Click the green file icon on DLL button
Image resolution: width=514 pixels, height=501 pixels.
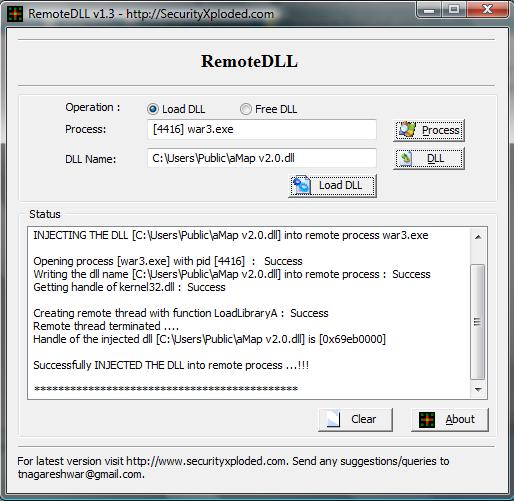coord(406,159)
